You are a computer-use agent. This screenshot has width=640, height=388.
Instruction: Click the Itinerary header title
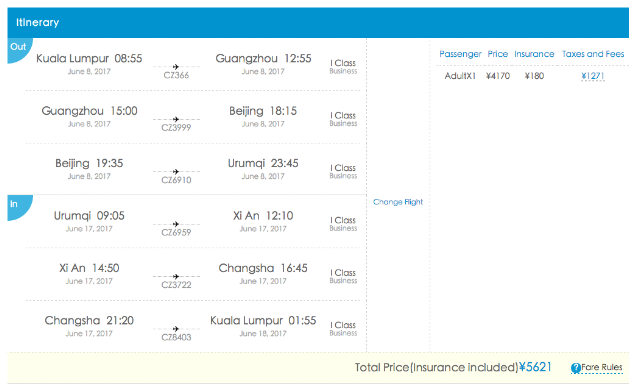coord(38,22)
